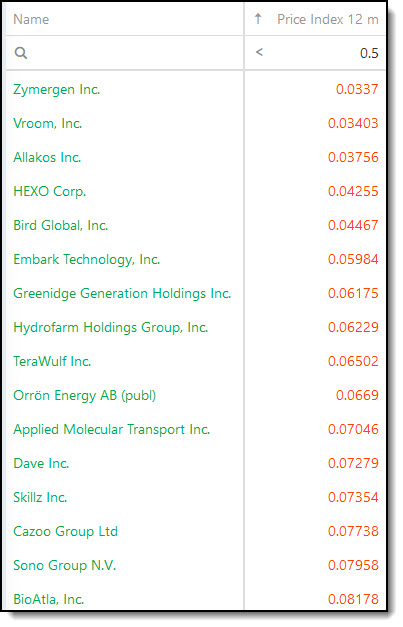Click Bird Global, Inc. link
This screenshot has width=403, height=627.
(61, 226)
